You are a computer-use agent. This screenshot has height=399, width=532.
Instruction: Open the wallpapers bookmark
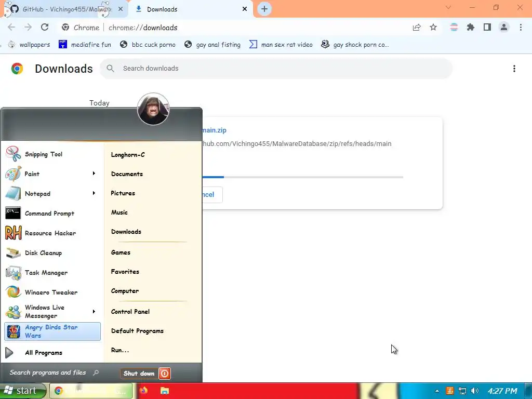coord(29,45)
